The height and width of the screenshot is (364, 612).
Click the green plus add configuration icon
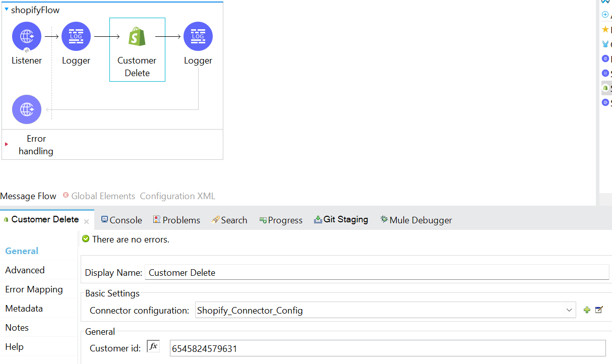587,310
